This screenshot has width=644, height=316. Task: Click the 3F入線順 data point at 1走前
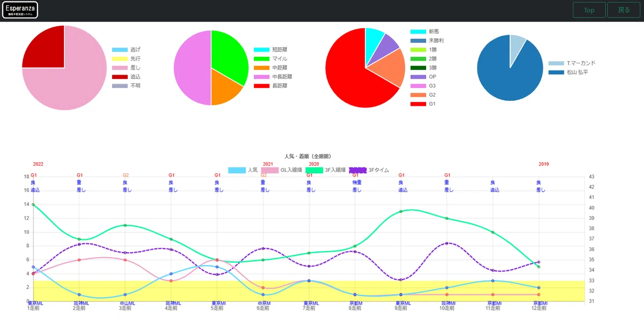(33, 204)
